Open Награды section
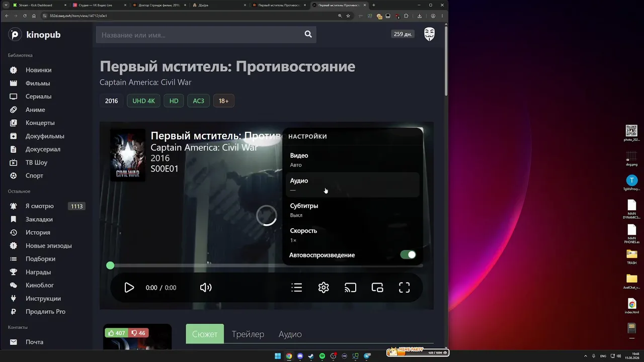 [38, 272]
